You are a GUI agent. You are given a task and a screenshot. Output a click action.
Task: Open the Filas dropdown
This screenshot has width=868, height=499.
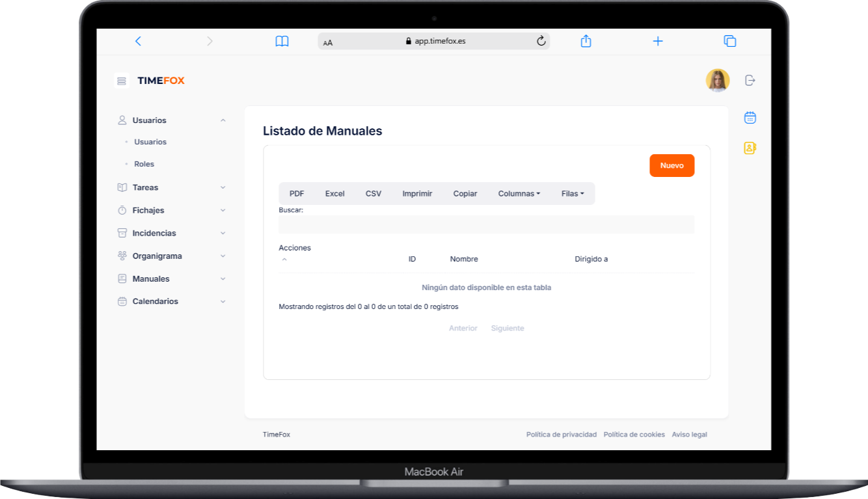(573, 193)
